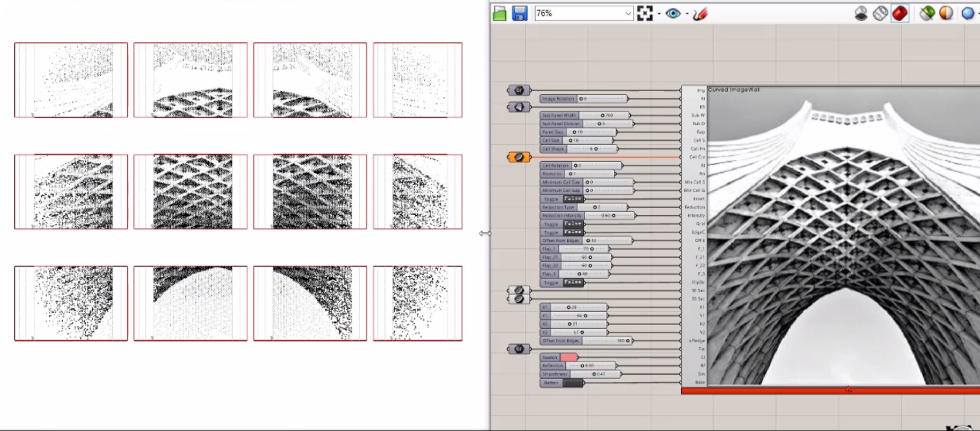
Task: Toggle the canvas preview eye icon
Action: (x=673, y=13)
